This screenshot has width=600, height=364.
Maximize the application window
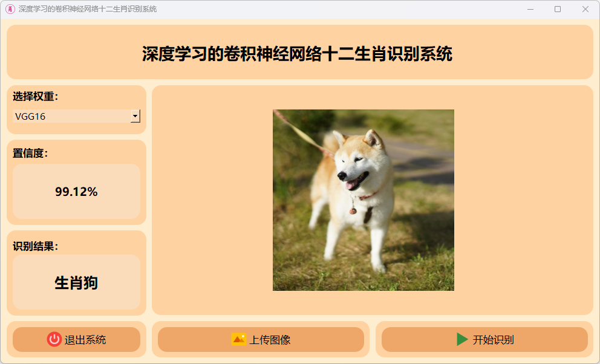[558, 9]
